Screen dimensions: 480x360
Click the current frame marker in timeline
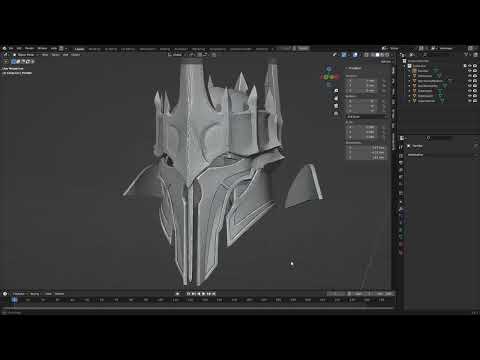pos(14,300)
